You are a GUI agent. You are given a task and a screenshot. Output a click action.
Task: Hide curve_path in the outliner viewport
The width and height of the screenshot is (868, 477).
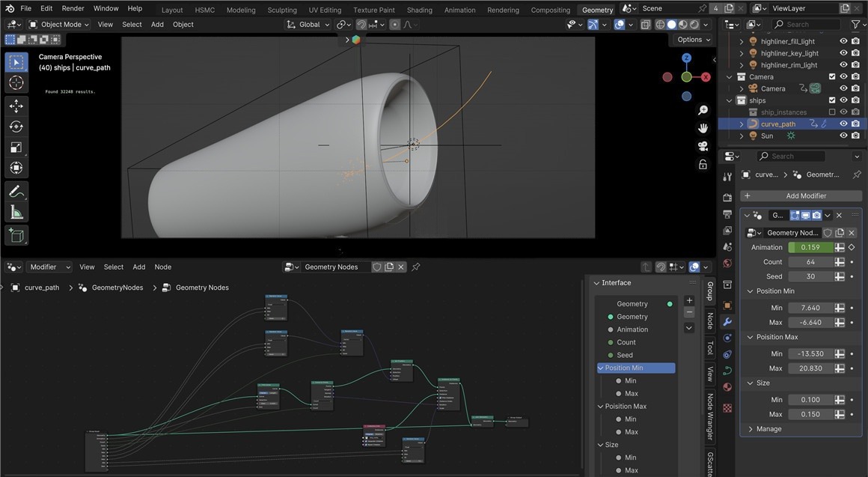[843, 124]
